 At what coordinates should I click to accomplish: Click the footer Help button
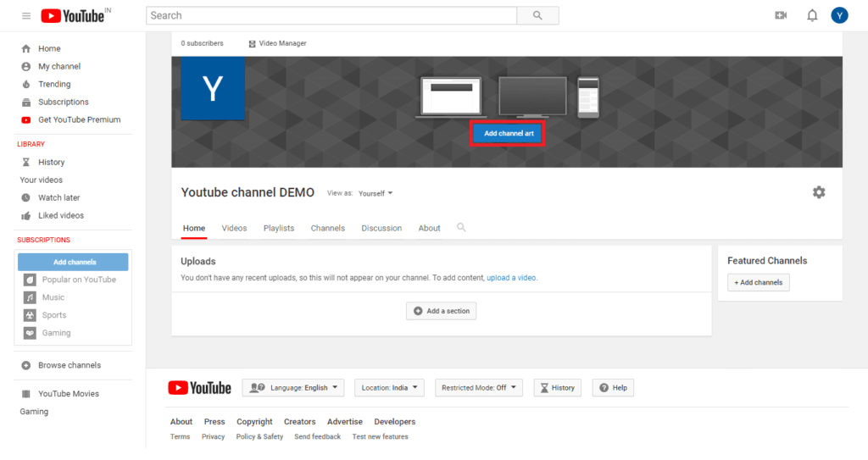tap(613, 387)
